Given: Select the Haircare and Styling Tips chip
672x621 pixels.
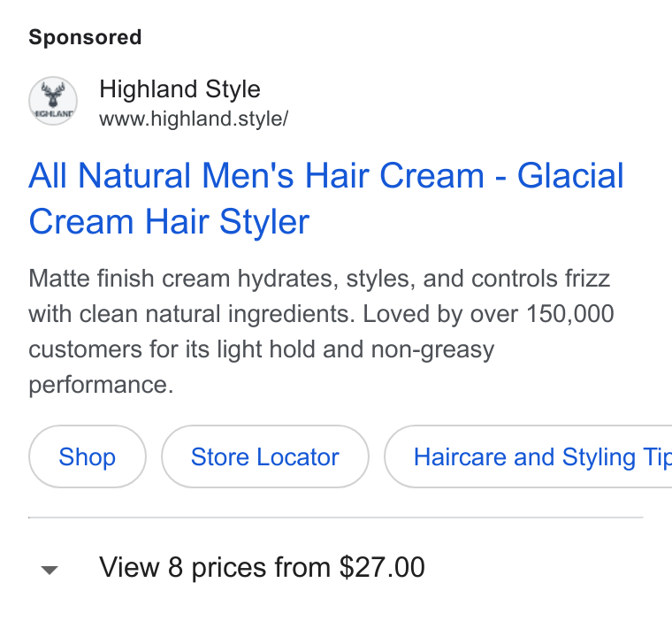Looking at the screenshot, I should coord(528,456).
